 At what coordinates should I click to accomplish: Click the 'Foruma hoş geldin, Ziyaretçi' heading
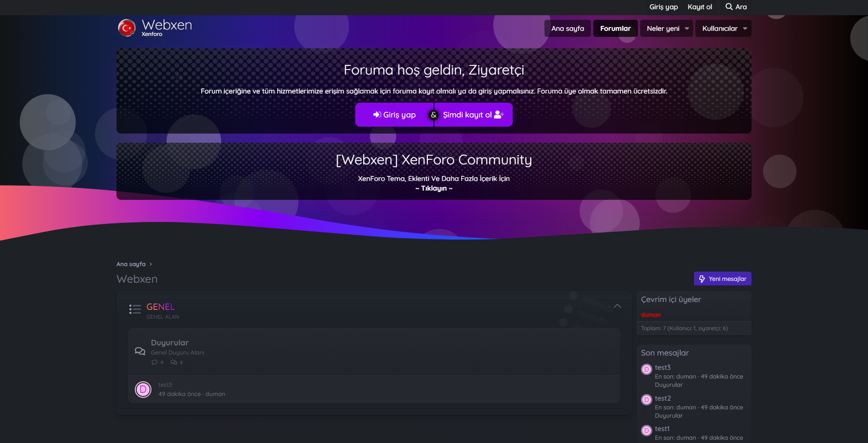pos(434,70)
